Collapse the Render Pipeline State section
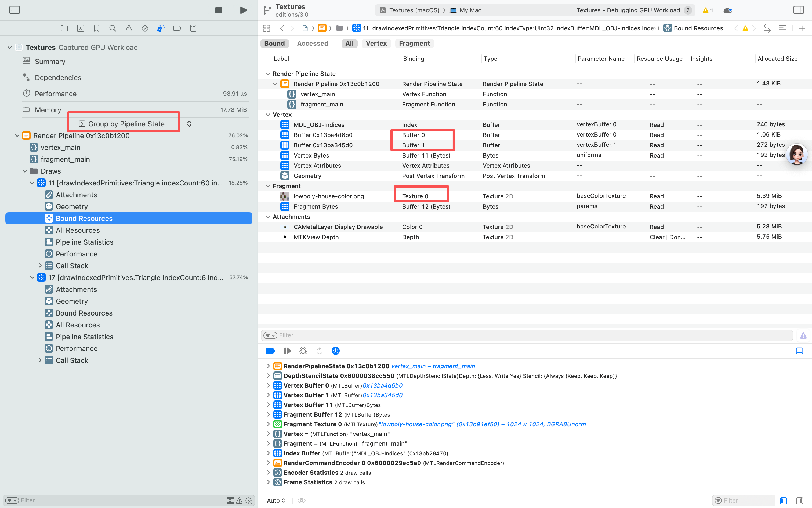 [268, 74]
